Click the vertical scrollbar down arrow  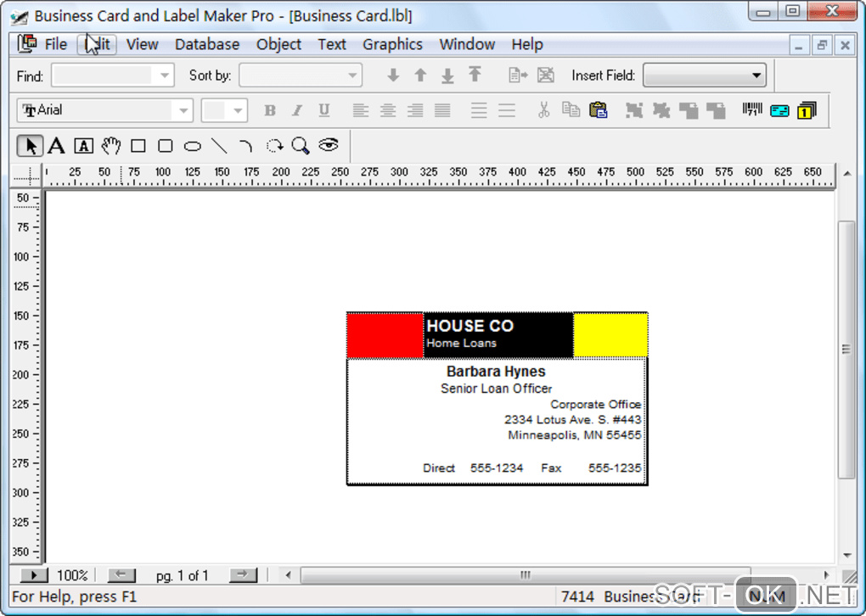coord(846,555)
